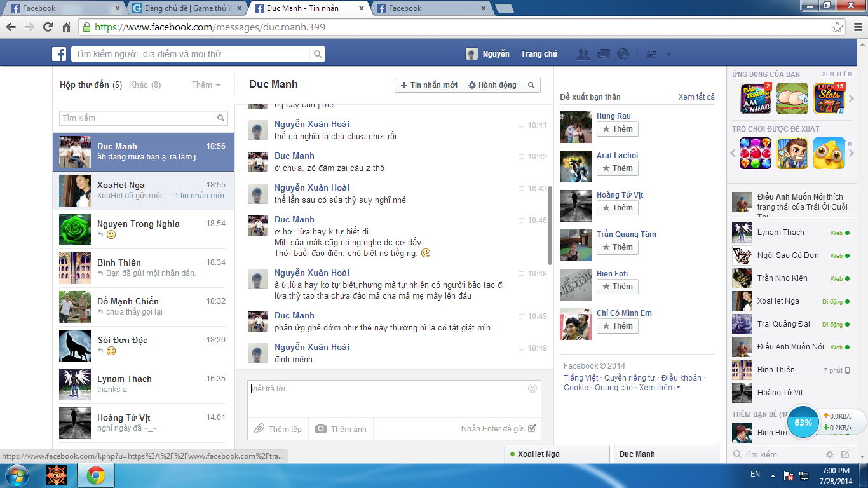Click 'Xem tất cả' link

click(x=696, y=97)
